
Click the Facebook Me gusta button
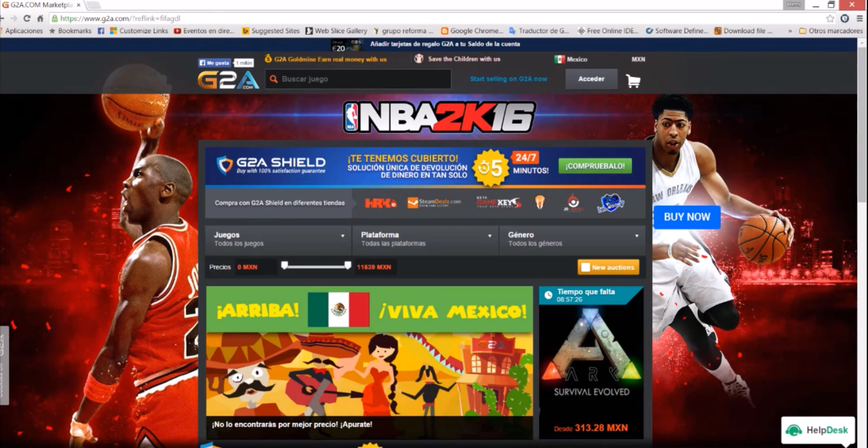[x=215, y=63]
